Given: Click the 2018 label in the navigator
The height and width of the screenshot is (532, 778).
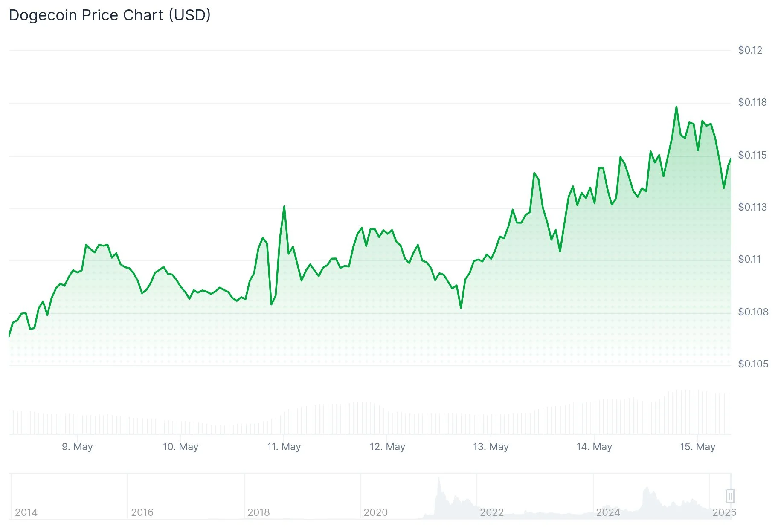Looking at the screenshot, I should coord(258,512).
